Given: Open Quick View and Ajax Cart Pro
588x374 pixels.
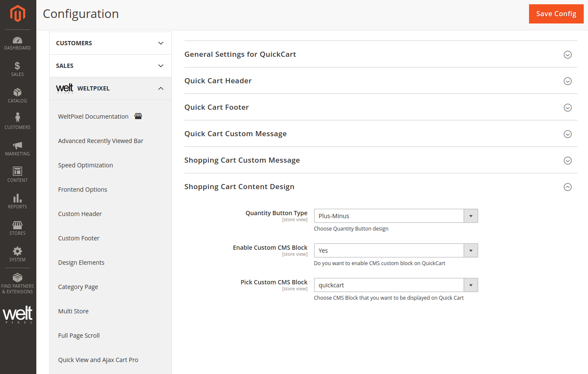Looking at the screenshot, I should pyautogui.click(x=98, y=360).
